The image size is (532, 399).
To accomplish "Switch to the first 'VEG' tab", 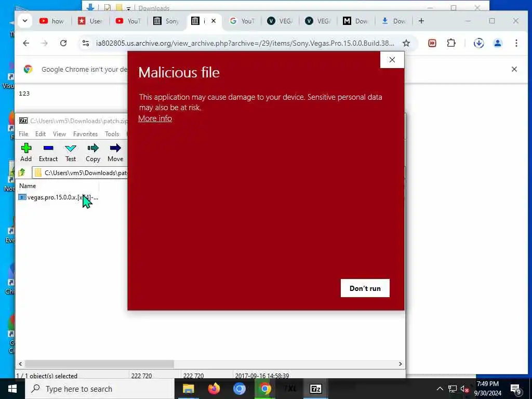I will pyautogui.click(x=280, y=21).
